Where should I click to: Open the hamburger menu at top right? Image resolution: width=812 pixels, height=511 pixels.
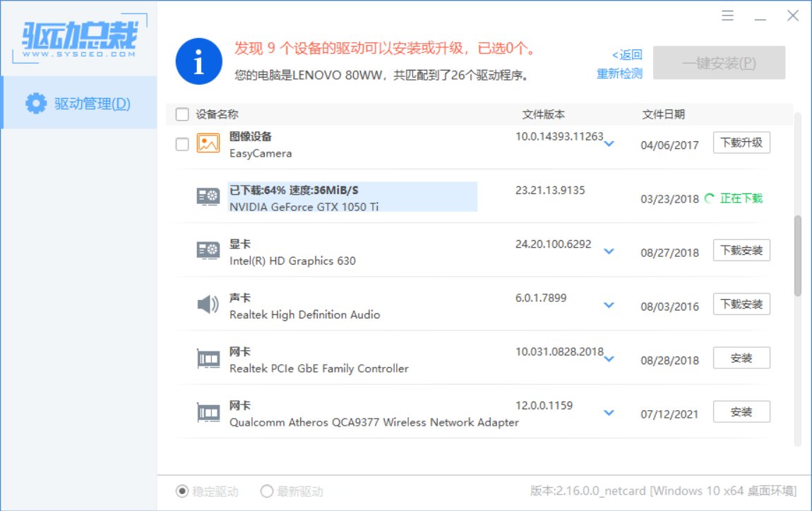(727, 15)
